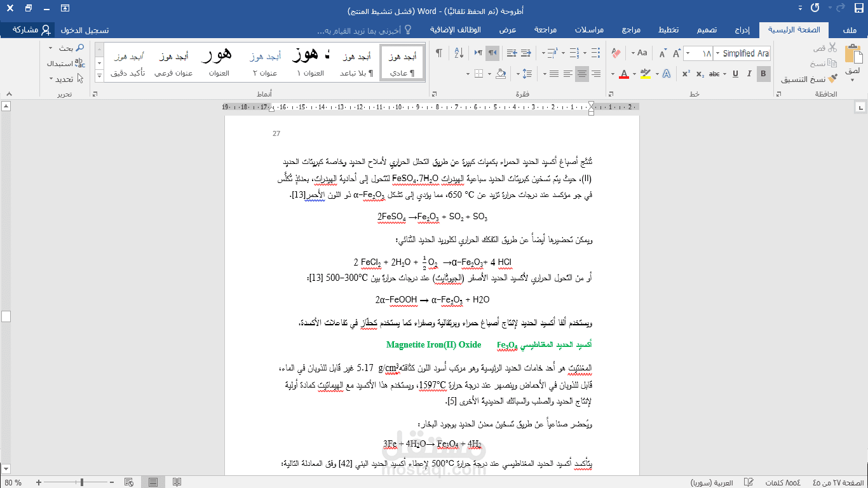Align paragraph text to the left

[x=568, y=74]
